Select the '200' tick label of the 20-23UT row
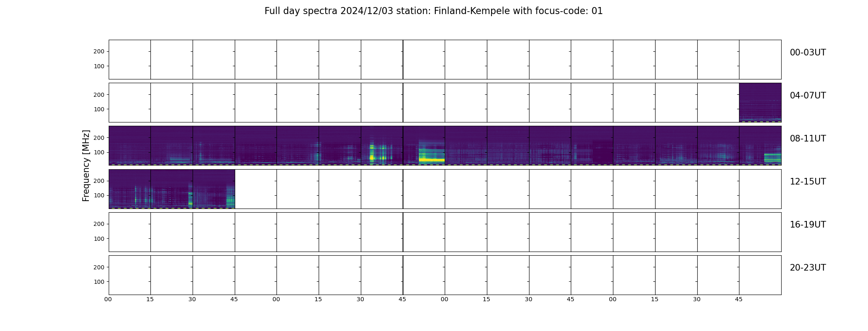This screenshot has height=331, width=868. (99, 267)
